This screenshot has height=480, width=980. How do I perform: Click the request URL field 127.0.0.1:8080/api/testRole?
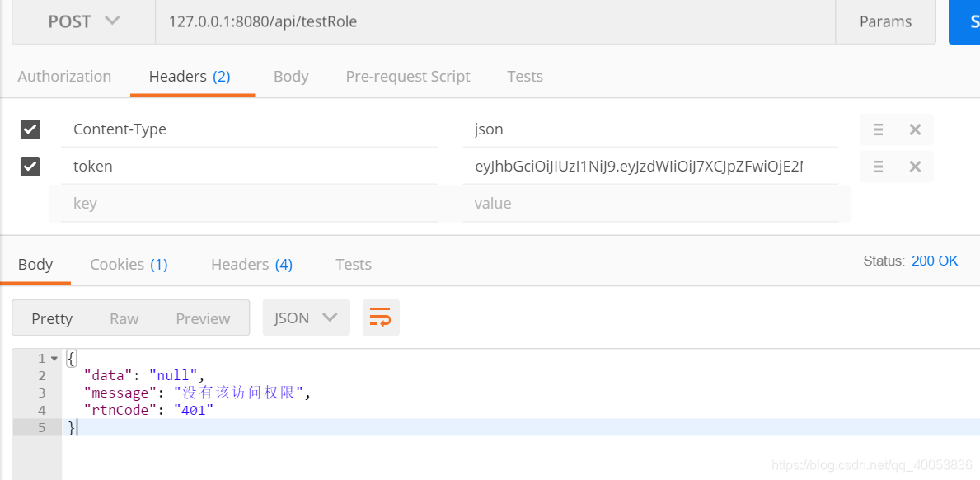click(495, 21)
